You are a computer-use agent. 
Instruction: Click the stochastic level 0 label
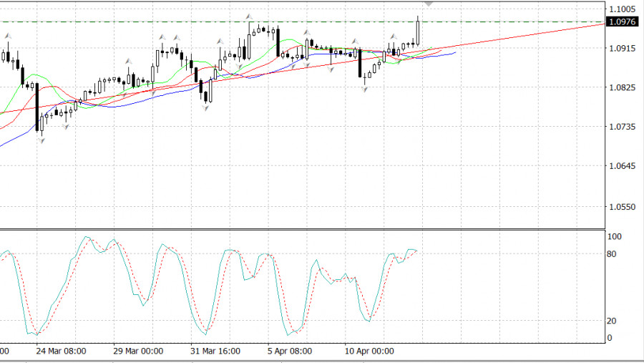(x=610, y=338)
